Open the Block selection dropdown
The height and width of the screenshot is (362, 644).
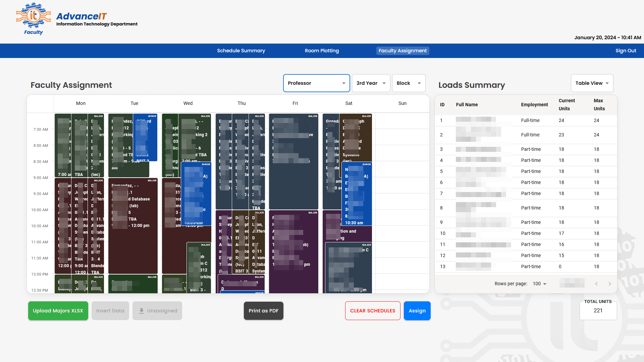[408, 83]
